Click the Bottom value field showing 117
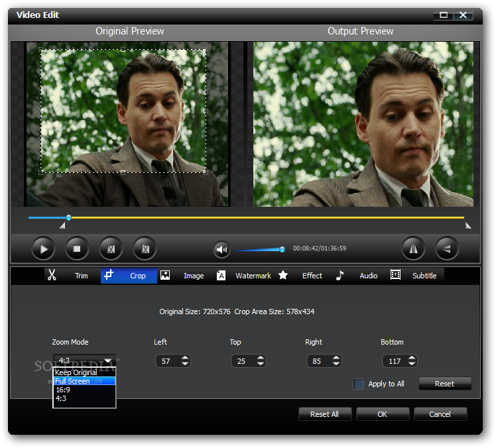 (395, 361)
